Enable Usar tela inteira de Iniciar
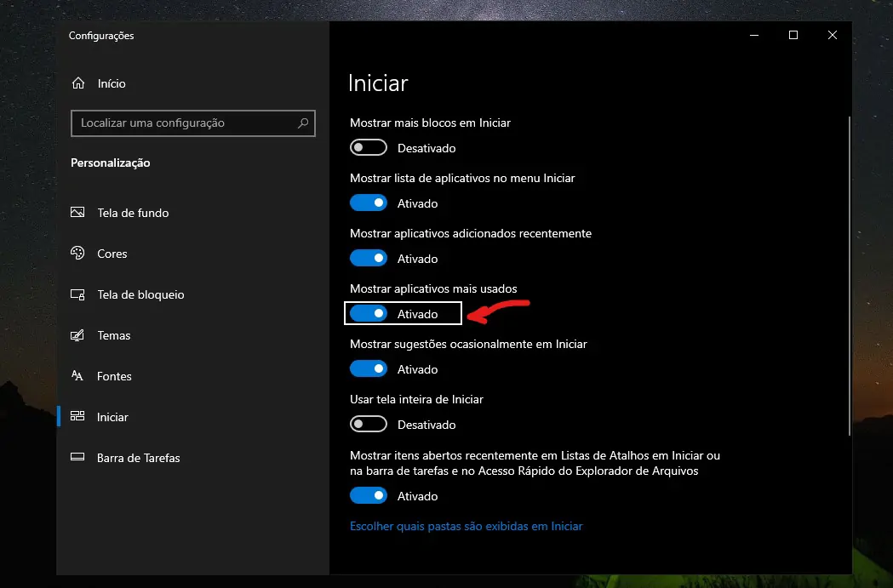Screen dimensions: 893x588 click(x=369, y=424)
